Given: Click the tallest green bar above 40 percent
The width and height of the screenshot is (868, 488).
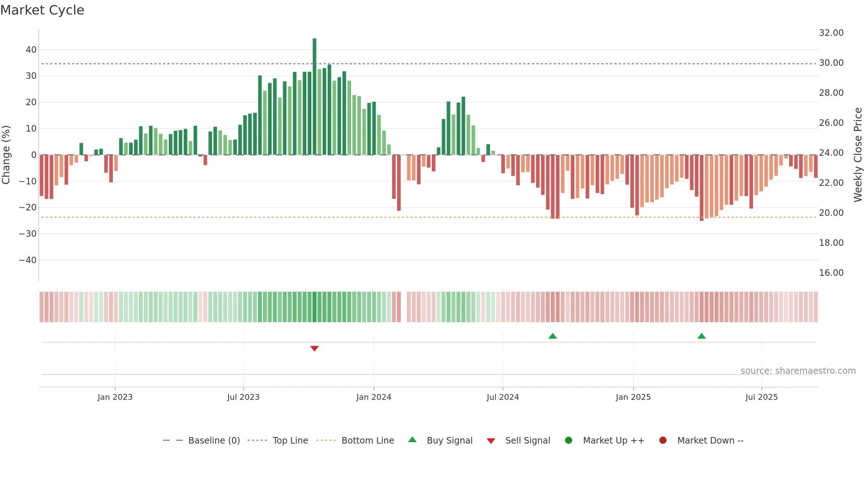Looking at the screenshot, I should tap(315, 97).
